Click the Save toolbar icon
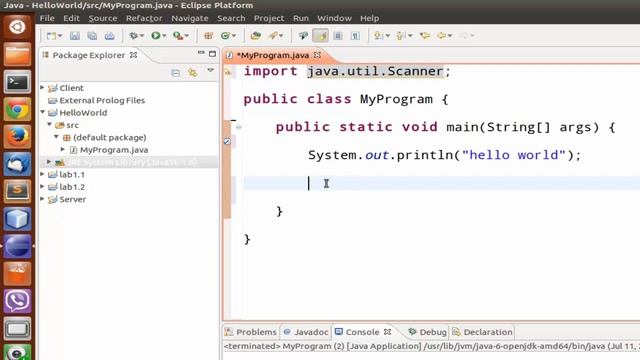Viewport: 640px width, 360px height. 74,36
